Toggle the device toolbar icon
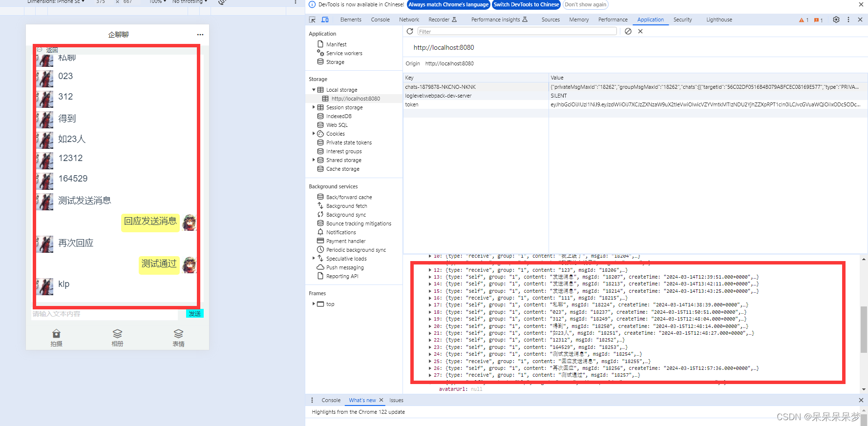Viewport: 868px width, 426px height. pos(325,20)
